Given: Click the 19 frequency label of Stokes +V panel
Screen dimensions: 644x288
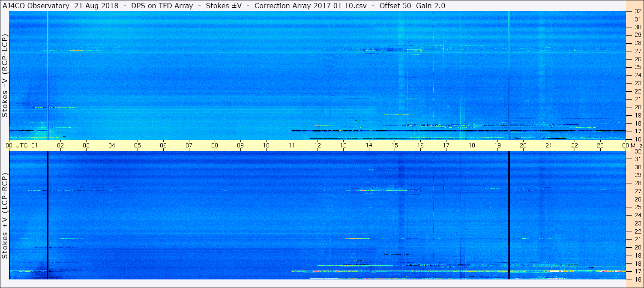Looking at the screenshot, I should click(638, 255).
